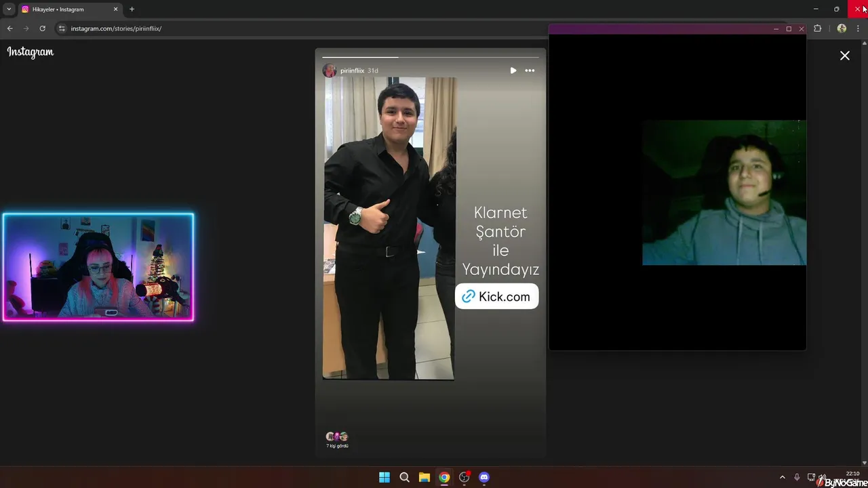The height and width of the screenshot is (488, 868).
Task: Open File Explorer from taskbar
Action: click(x=424, y=477)
